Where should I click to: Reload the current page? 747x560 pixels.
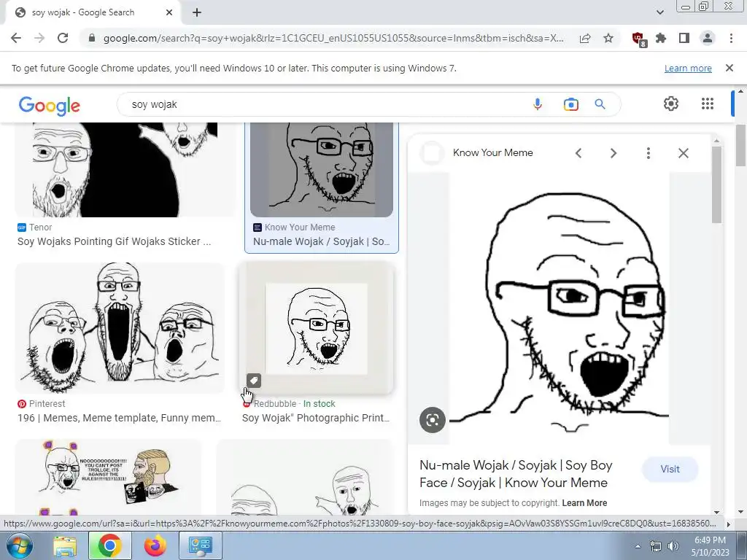63,38
